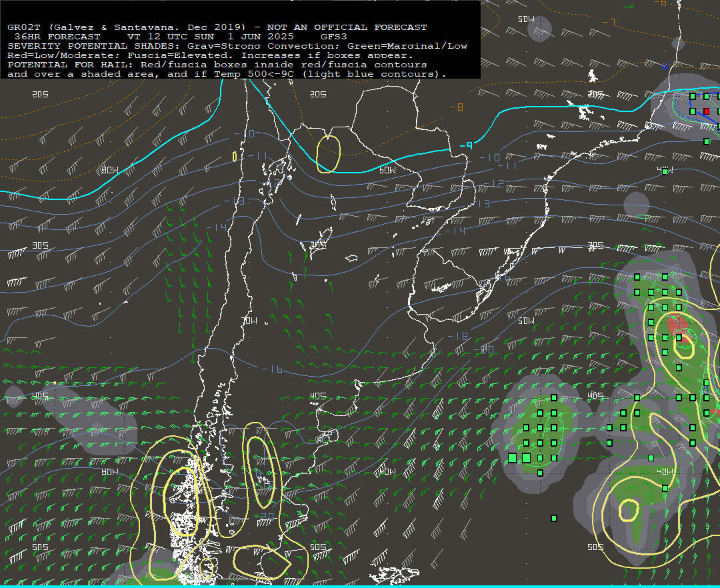The width and height of the screenshot is (720, 588).
Task: Click the -12 temperature contour label
Action: pos(494,183)
